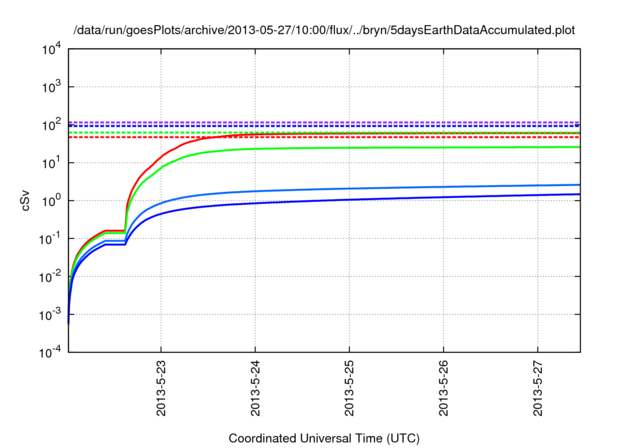Click the 10^1 y-axis label

[x=52, y=163]
